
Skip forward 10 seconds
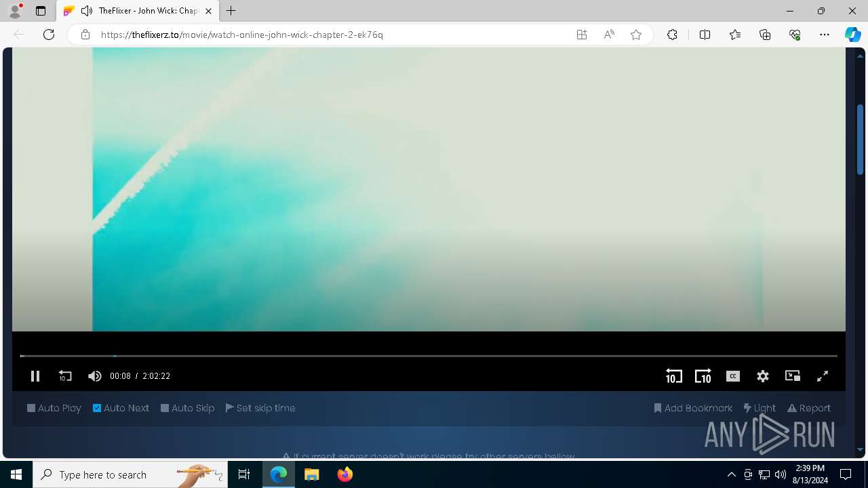(703, 376)
